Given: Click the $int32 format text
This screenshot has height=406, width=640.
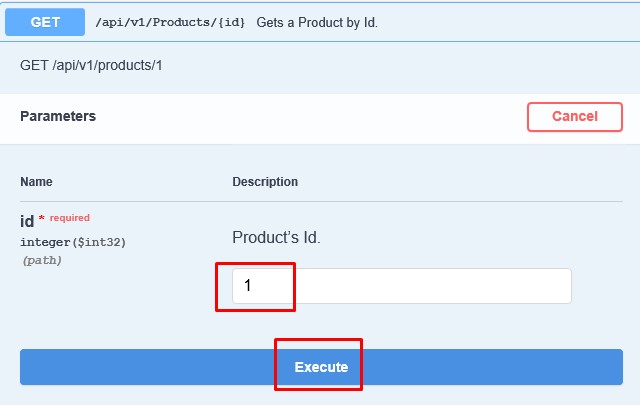Looking at the screenshot, I should click(x=100, y=242).
